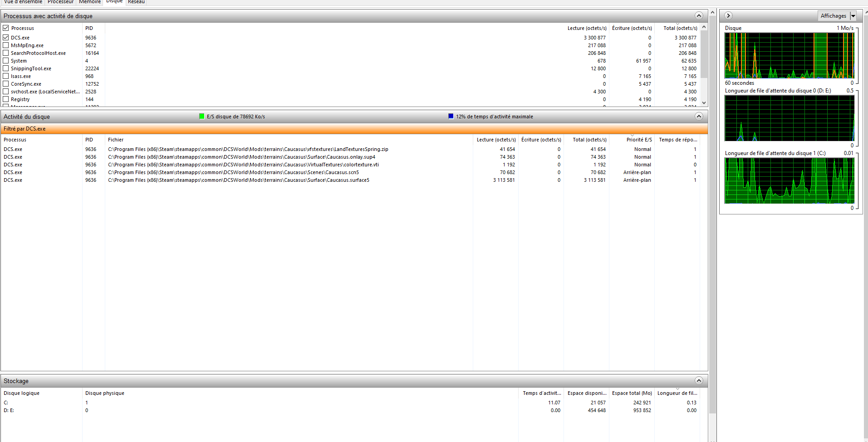Collapse the Stockage section

click(x=699, y=381)
